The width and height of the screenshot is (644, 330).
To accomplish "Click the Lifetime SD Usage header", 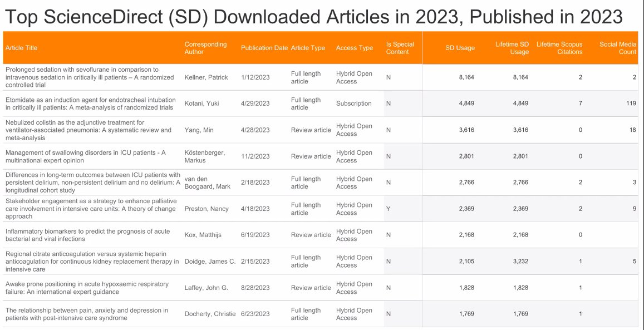I will point(512,48).
